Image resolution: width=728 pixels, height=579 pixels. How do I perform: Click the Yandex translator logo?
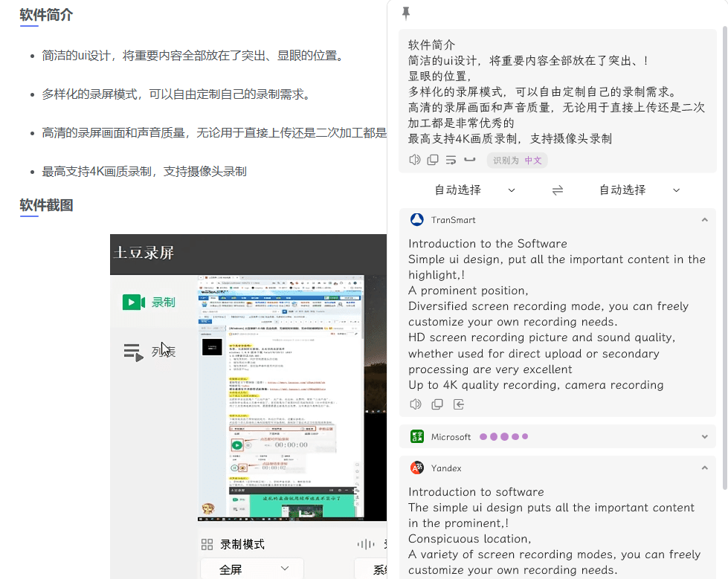pyautogui.click(x=416, y=468)
